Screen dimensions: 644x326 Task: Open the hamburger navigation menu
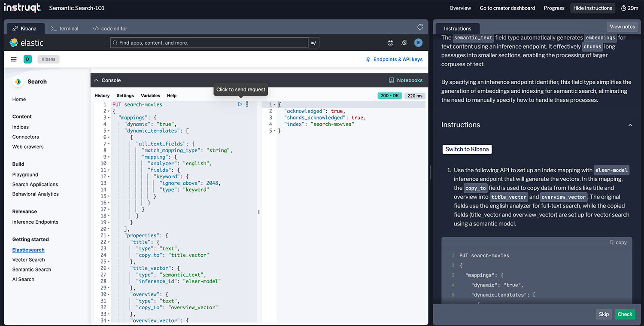[14, 59]
